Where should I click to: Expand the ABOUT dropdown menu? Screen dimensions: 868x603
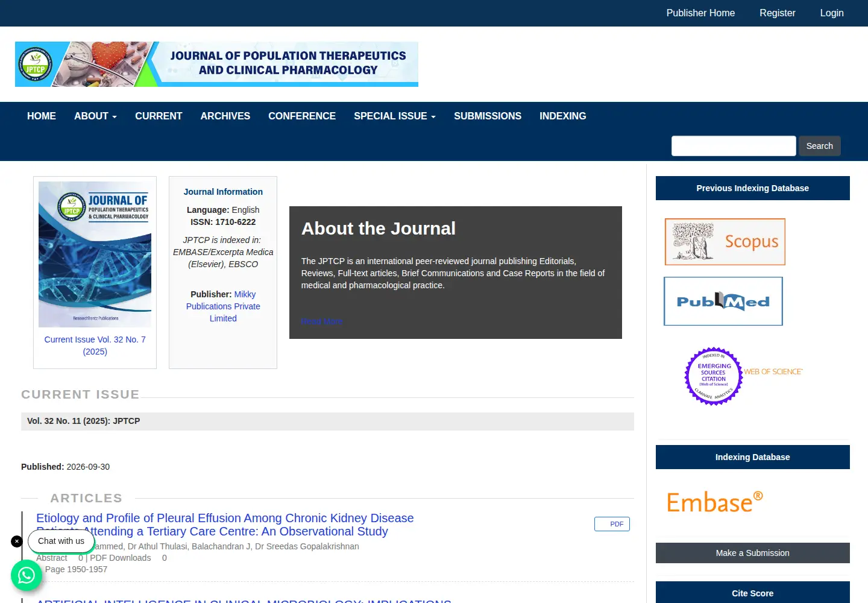(95, 116)
